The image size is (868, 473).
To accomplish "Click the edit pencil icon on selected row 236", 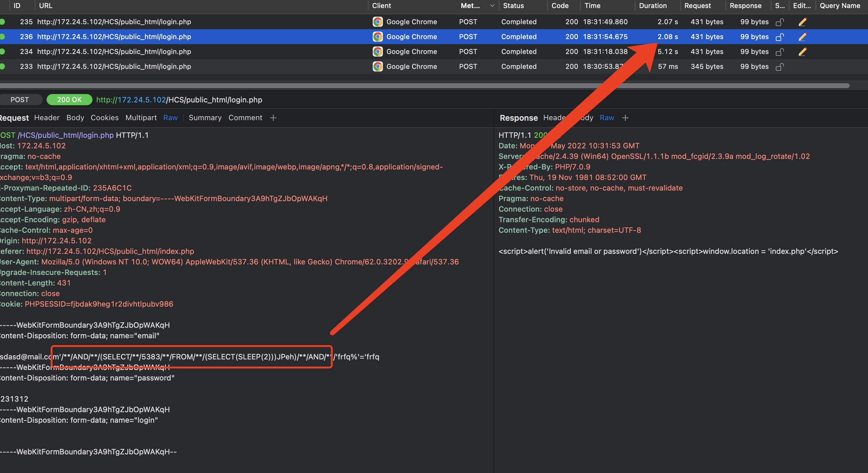I will pyautogui.click(x=802, y=37).
